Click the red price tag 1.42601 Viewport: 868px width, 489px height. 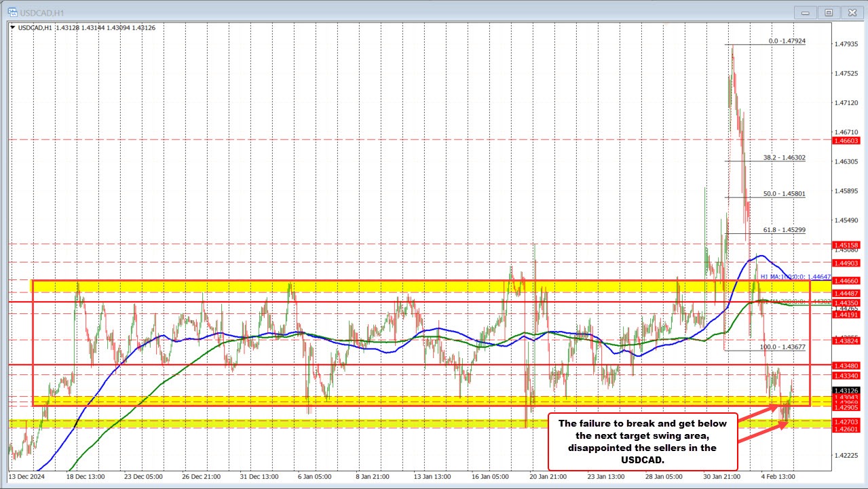pyautogui.click(x=846, y=429)
